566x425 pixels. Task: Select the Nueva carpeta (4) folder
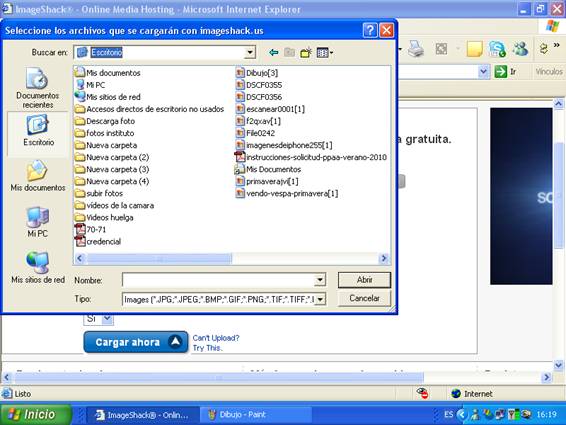point(112,181)
